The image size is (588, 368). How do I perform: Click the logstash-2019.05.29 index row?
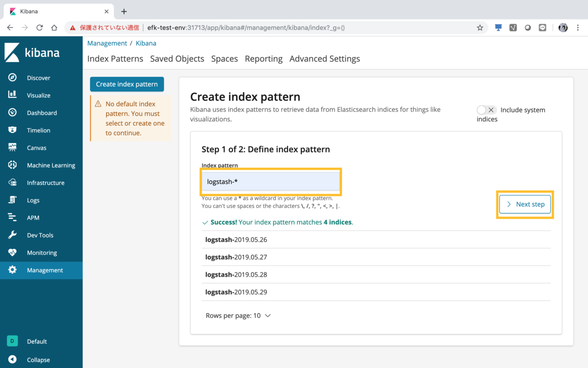tap(376, 292)
